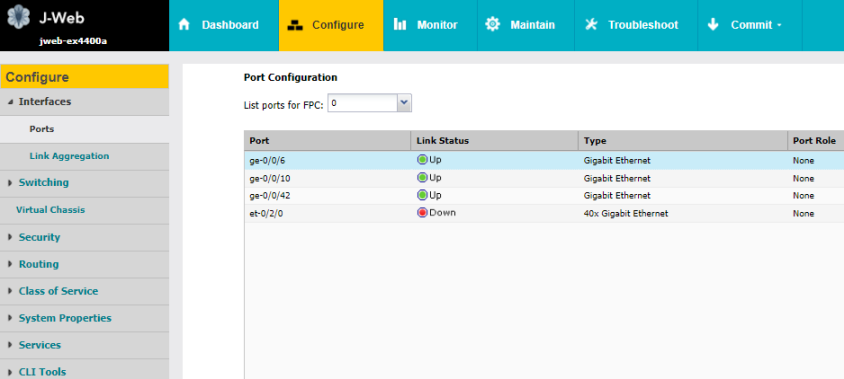Screen dimensions: 844x379
Task: Click the Maintain gear icon
Action: click(493, 25)
